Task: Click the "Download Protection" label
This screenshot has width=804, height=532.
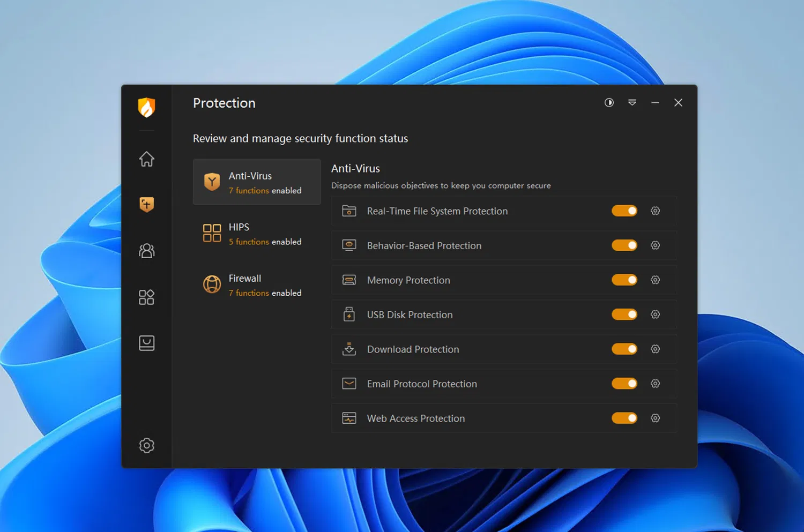Action: pyautogui.click(x=413, y=349)
